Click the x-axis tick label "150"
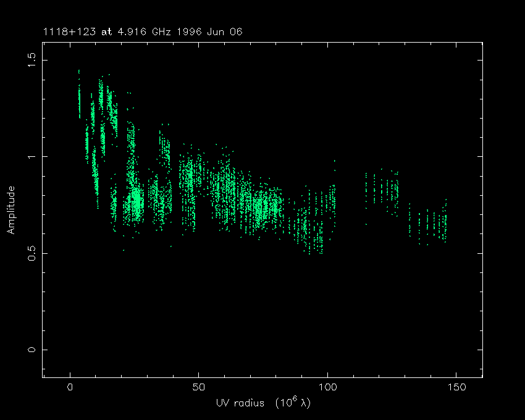Viewport: 525px width, 420px height. (456, 387)
